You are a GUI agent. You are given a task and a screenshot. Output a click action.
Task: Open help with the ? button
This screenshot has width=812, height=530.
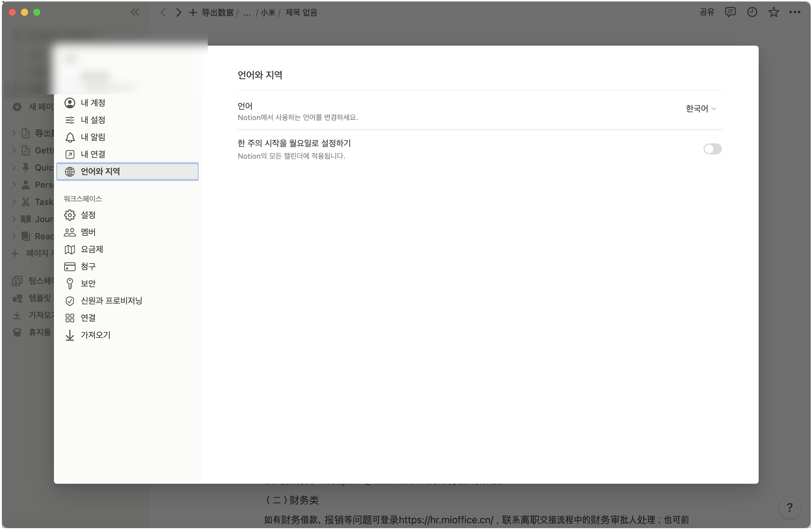(791, 507)
